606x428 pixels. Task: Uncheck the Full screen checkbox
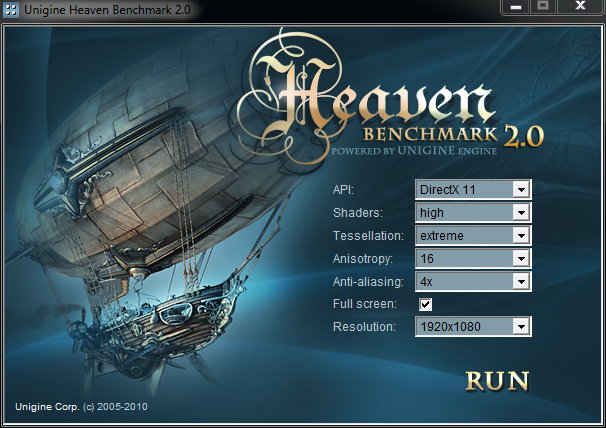tap(425, 304)
